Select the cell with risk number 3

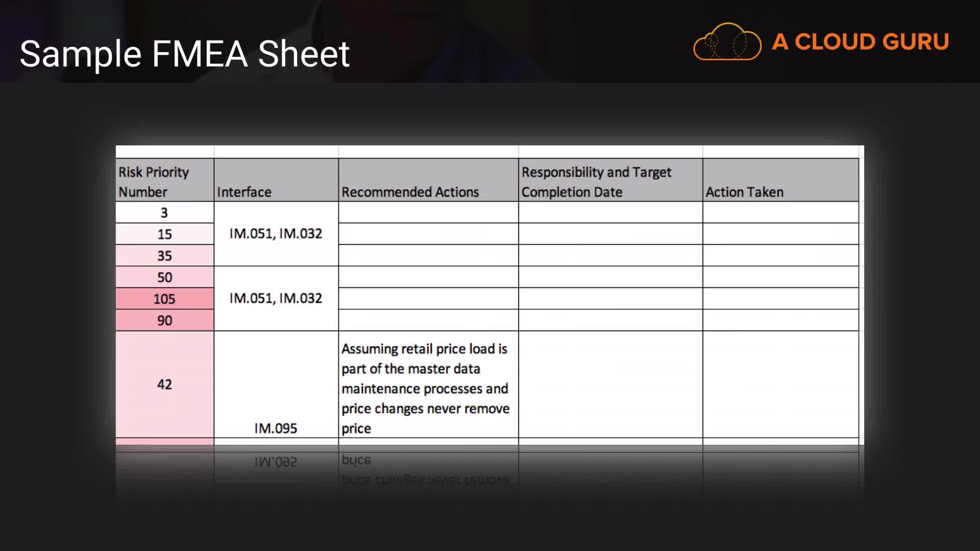pos(164,213)
